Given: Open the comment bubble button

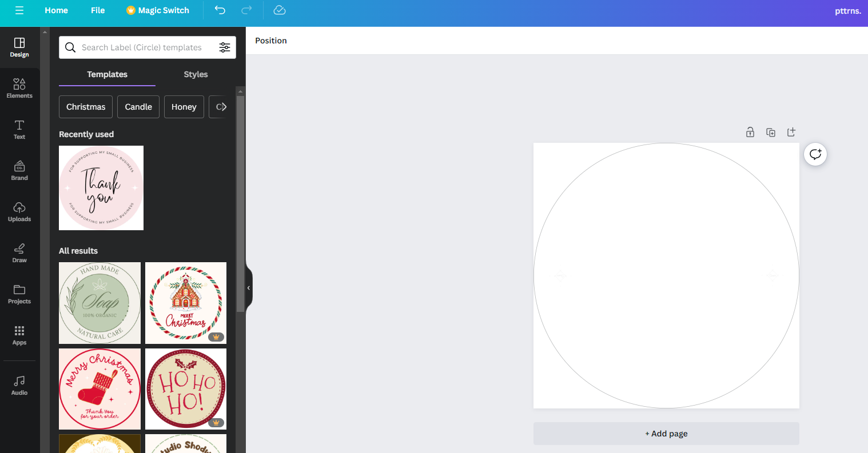Looking at the screenshot, I should click(815, 154).
